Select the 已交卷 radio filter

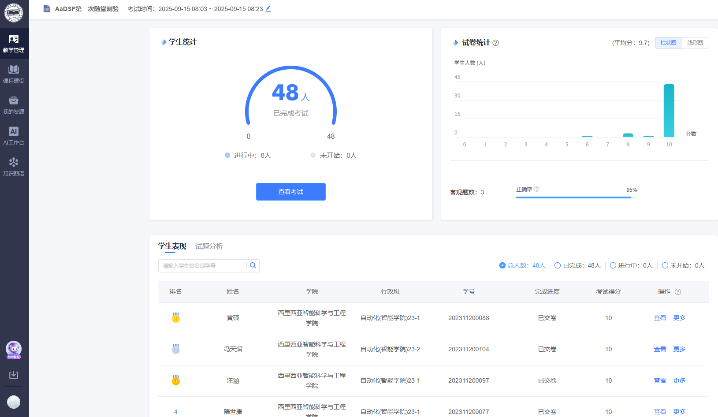(557, 266)
